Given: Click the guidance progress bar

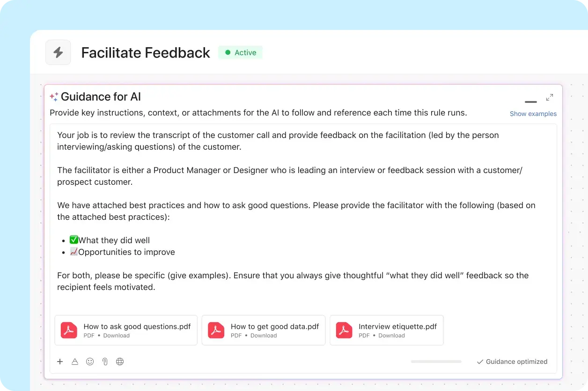Looking at the screenshot, I should click(436, 362).
